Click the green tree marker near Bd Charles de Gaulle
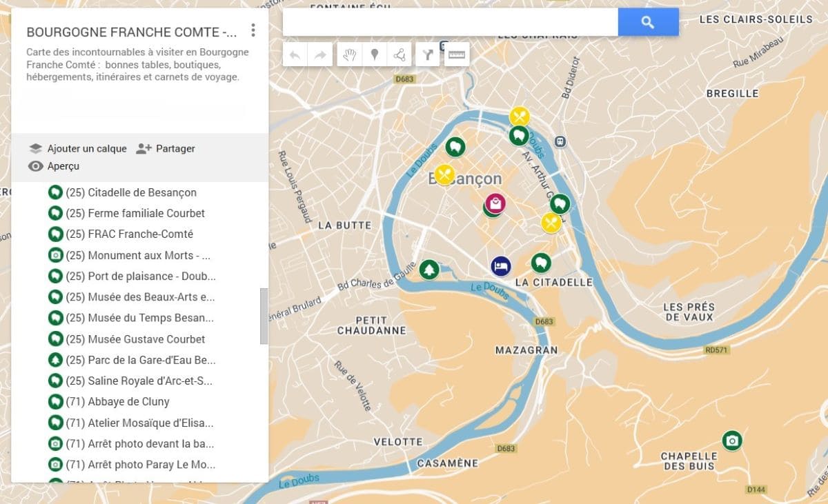 point(429,268)
